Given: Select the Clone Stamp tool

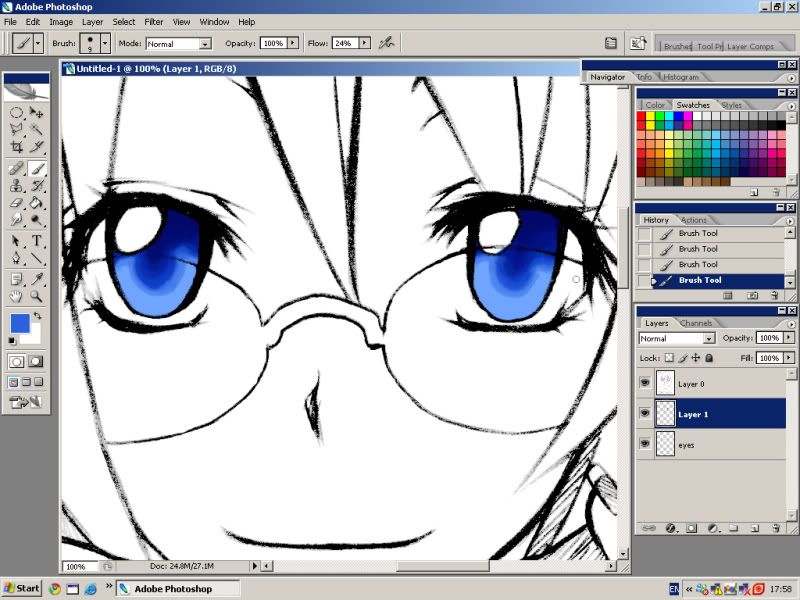Looking at the screenshot, I should (x=16, y=186).
